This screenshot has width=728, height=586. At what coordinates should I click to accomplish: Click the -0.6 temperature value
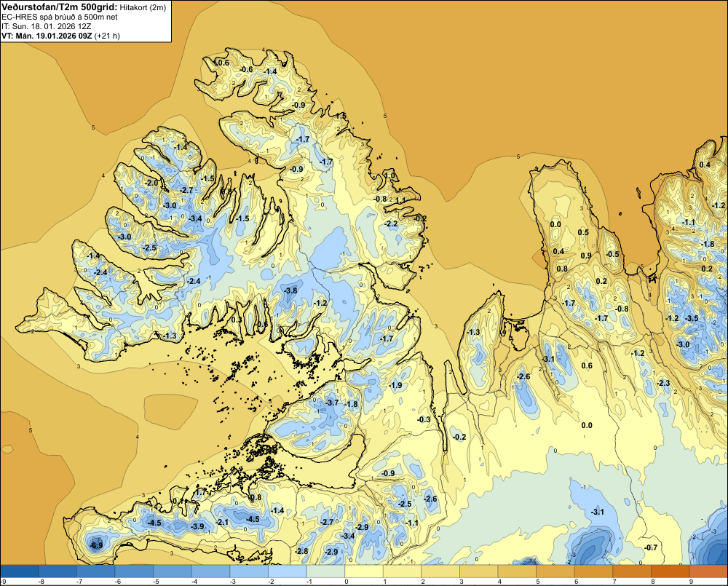(246, 70)
